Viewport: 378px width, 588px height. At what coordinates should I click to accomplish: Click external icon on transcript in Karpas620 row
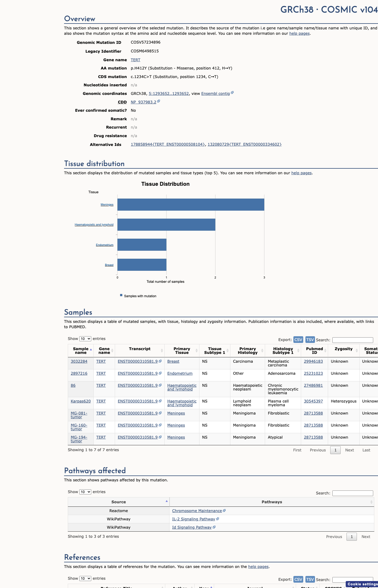coord(160,401)
